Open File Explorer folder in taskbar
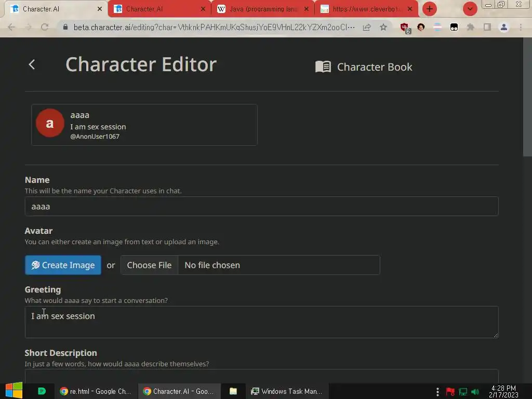Image resolution: width=532 pixels, height=399 pixels. (233, 391)
